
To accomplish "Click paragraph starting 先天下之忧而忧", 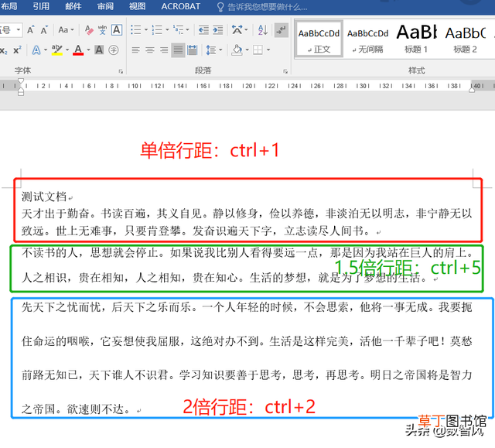I will [247, 358].
